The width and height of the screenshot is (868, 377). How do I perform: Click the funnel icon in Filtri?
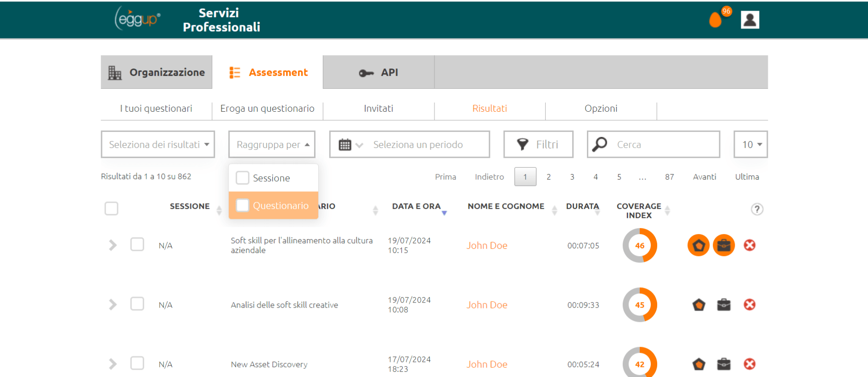(523, 144)
